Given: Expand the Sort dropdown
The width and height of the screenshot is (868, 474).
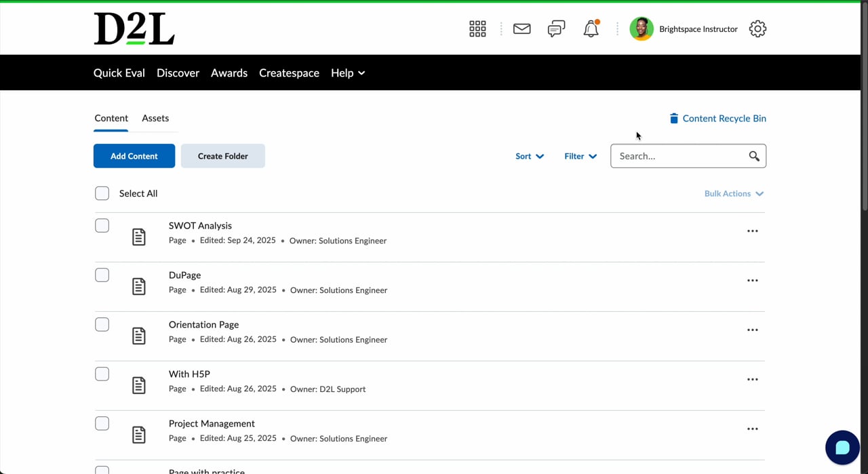Looking at the screenshot, I should [530, 156].
